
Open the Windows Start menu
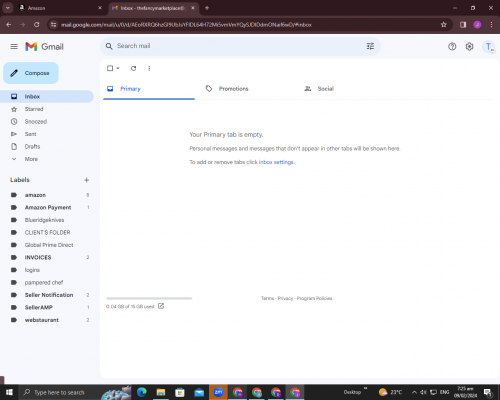pos(9,392)
